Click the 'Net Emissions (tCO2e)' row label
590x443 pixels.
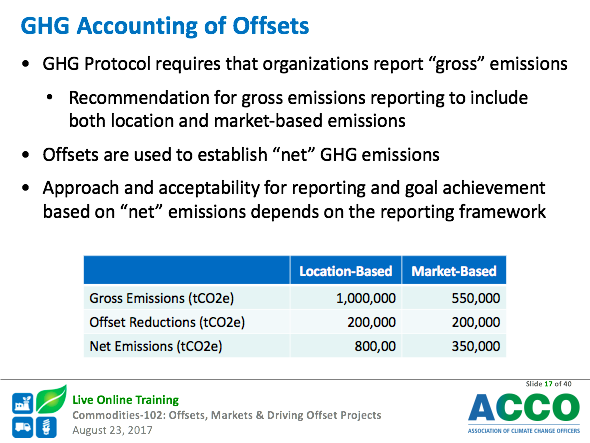(x=156, y=346)
